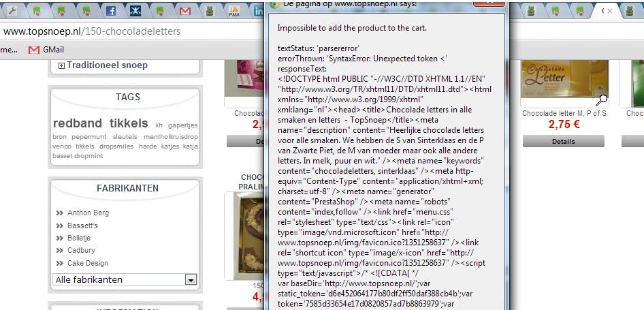Open the Traditioneel snoep category link
Image resolution: width=644 pixels, height=310 pixels.
point(107,65)
